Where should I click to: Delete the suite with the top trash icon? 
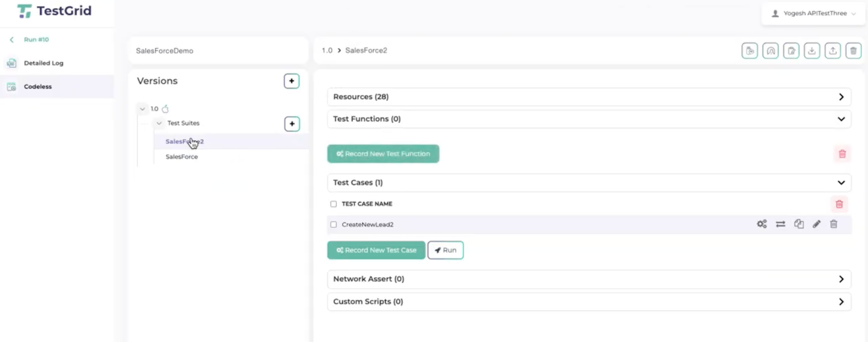pyautogui.click(x=853, y=51)
